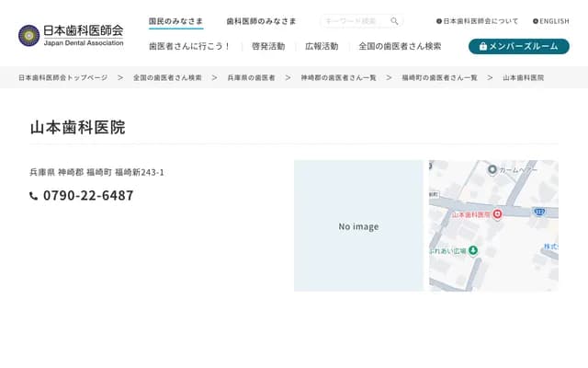Click the phone icon beside the number
The width and height of the screenshot is (588, 368).
click(34, 196)
